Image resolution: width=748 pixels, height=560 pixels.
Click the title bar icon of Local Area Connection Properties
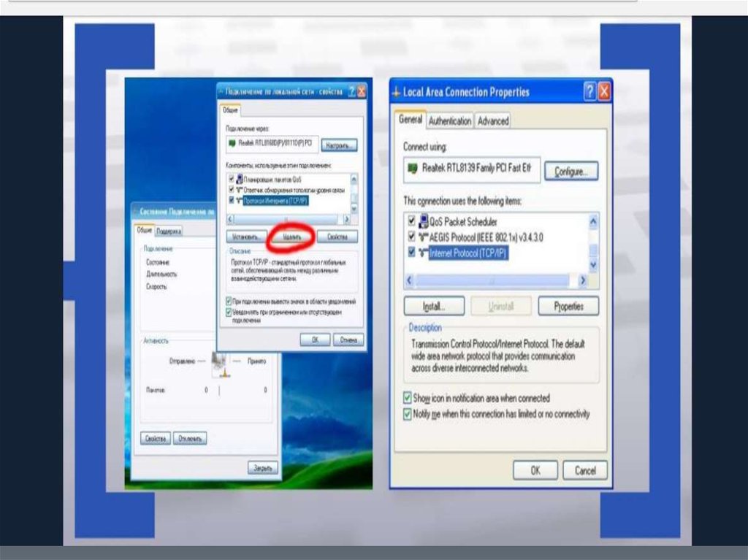point(397,92)
